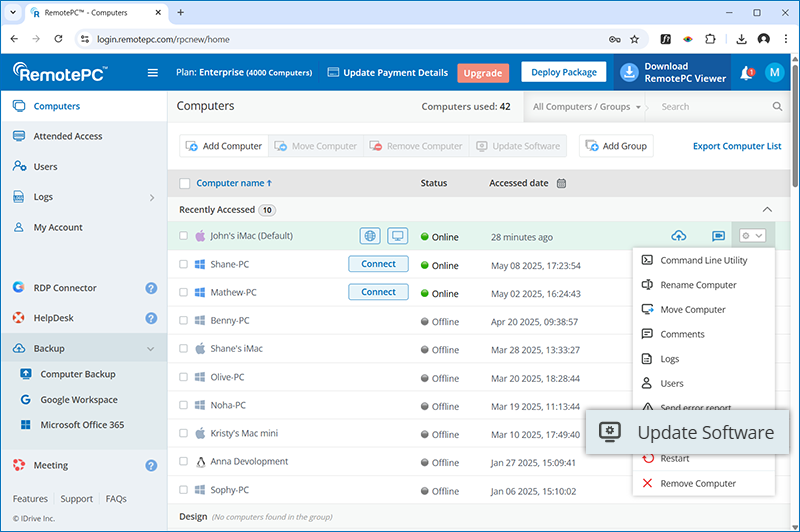This screenshot has width=800, height=532.
Task: Click the search magnifier icon
Action: tap(777, 106)
